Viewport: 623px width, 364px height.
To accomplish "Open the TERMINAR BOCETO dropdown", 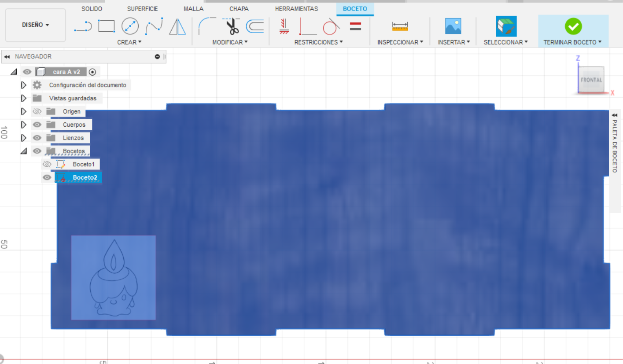I will (573, 42).
